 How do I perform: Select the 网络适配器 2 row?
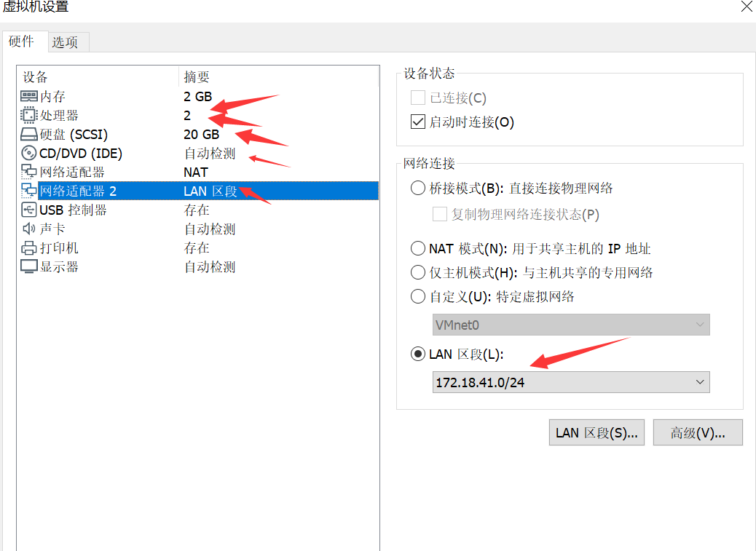197,191
